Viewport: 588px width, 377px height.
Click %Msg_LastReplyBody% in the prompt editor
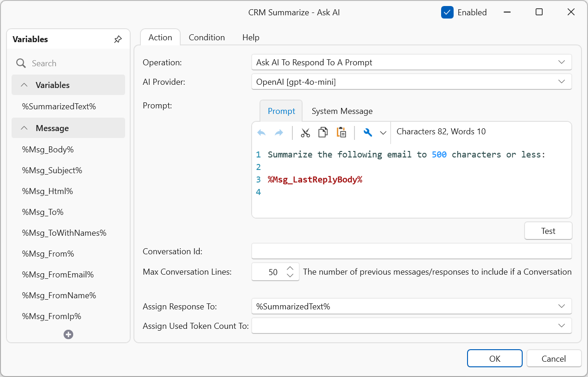(x=315, y=179)
